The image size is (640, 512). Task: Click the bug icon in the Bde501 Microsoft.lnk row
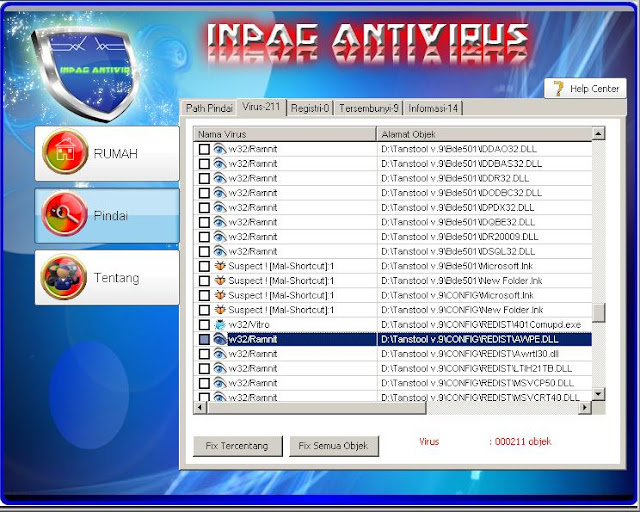pos(220,266)
